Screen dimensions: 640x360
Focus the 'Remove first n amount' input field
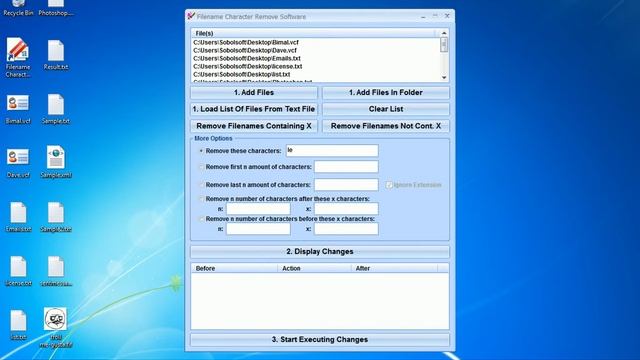pos(346,167)
